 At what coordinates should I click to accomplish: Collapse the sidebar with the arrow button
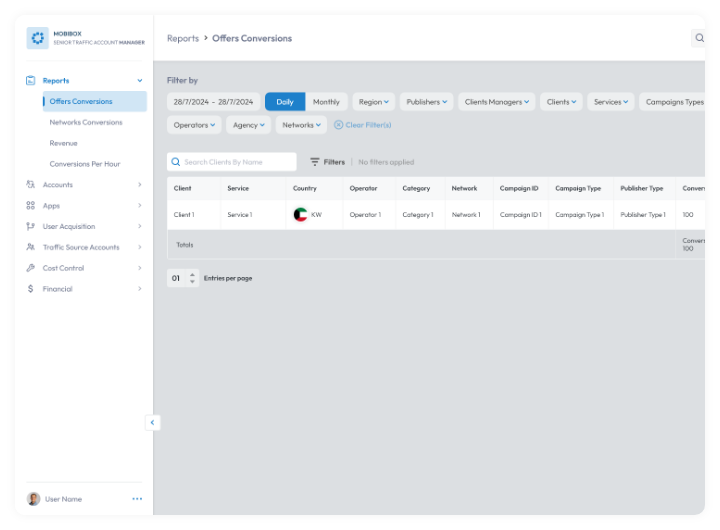tap(152, 423)
